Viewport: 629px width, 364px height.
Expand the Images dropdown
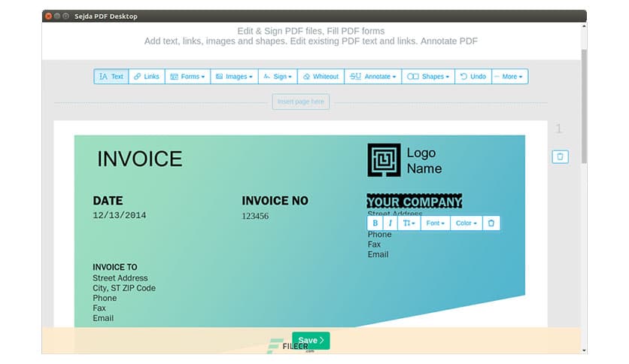click(233, 77)
